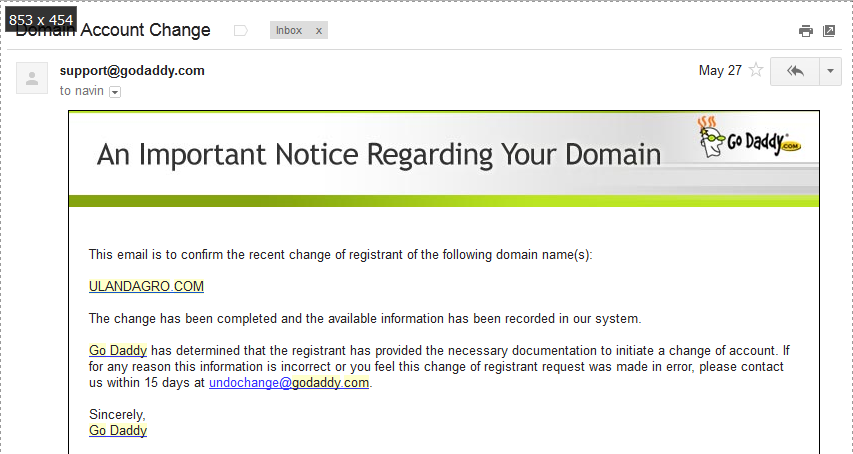Click the 'to navin' recipient text
Image resolution: width=853 pixels, height=454 pixels.
click(81, 91)
